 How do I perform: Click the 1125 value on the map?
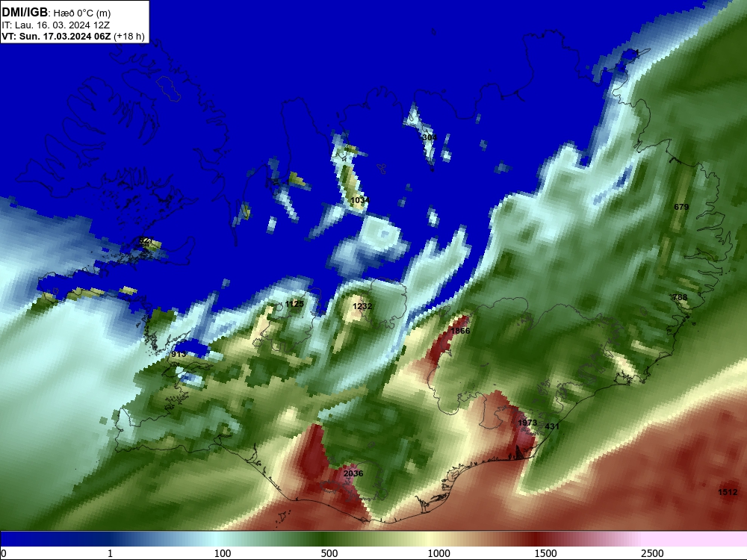[294, 304]
